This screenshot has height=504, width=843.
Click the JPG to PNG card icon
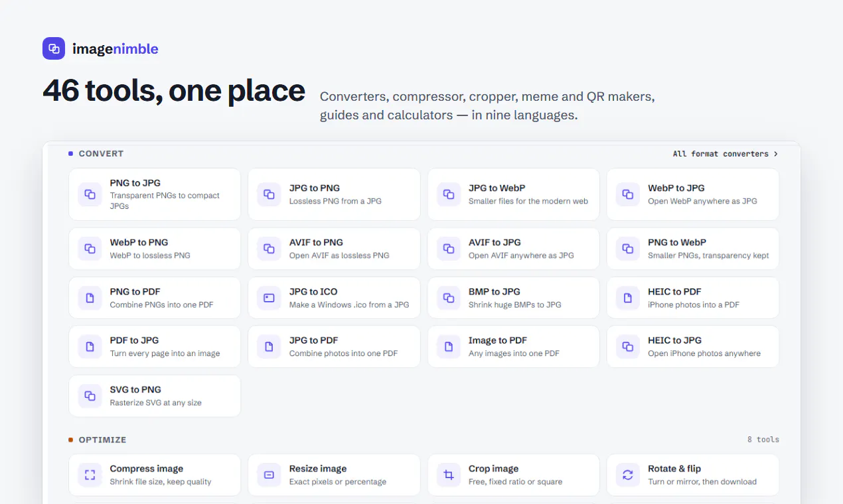269,194
